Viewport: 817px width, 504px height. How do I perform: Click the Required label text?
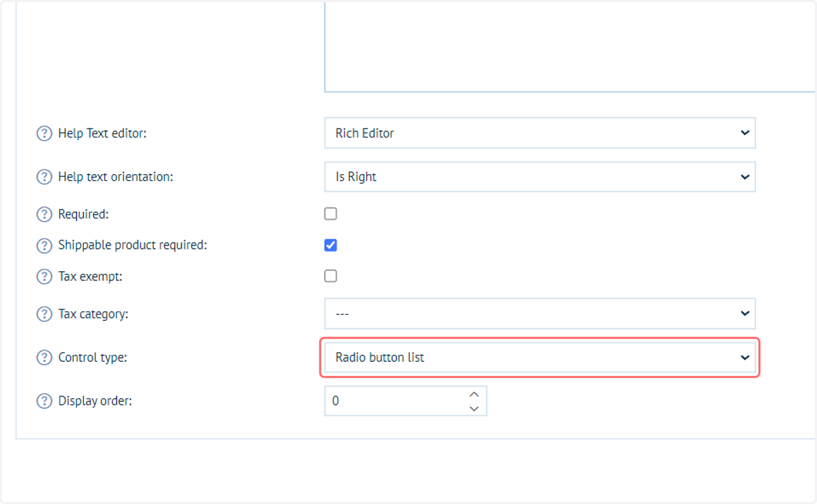coord(84,214)
